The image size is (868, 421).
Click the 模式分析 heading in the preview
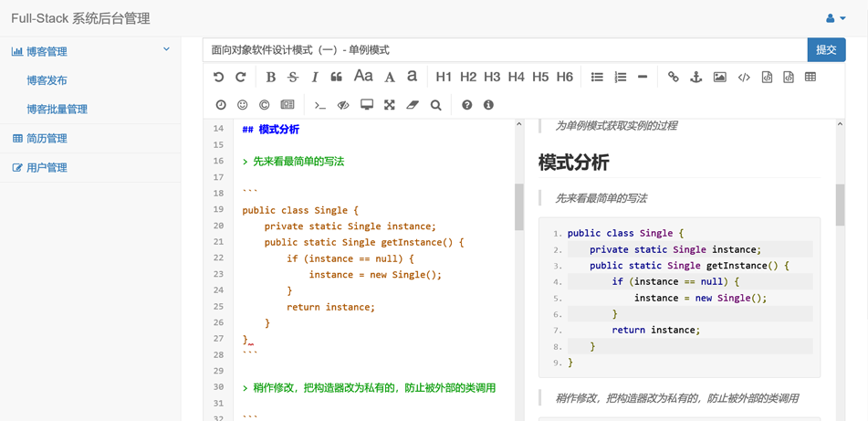tap(574, 163)
